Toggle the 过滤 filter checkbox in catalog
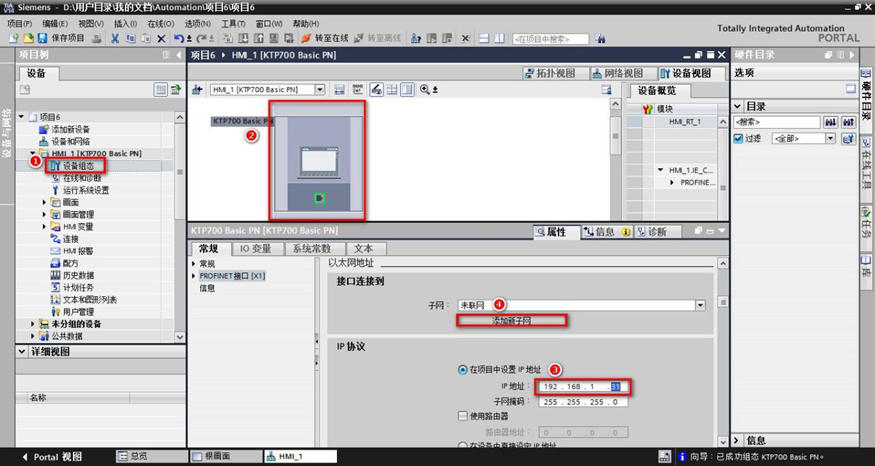875x466 pixels. pos(738,138)
